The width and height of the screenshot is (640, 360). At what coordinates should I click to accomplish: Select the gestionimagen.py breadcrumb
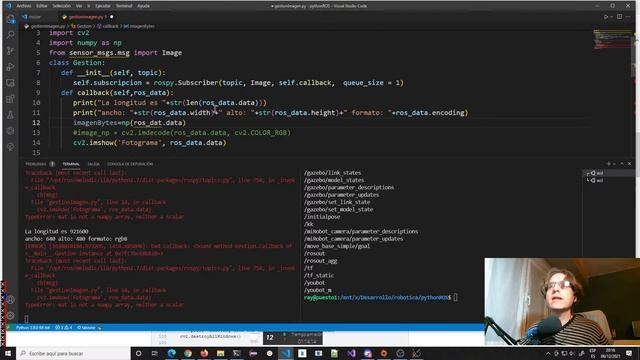coord(45,26)
